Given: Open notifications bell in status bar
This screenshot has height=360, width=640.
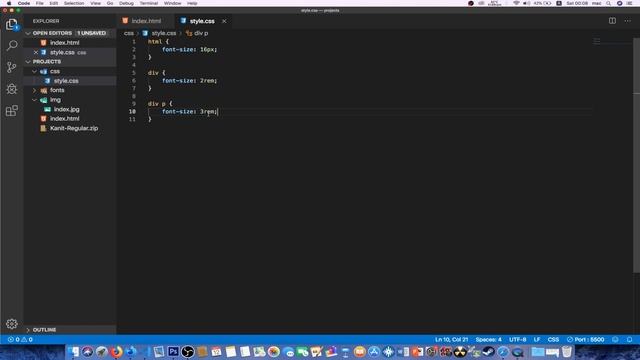Looking at the screenshot, I should tap(629, 340).
